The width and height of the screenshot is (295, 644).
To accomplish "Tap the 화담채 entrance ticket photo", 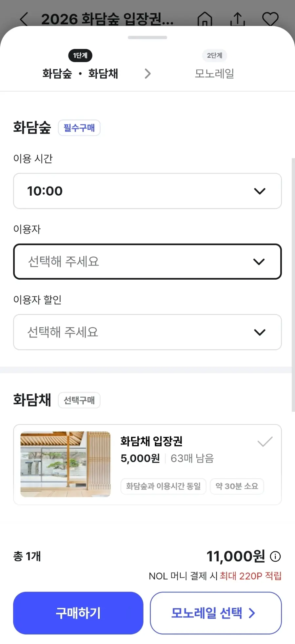I will tap(66, 464).
